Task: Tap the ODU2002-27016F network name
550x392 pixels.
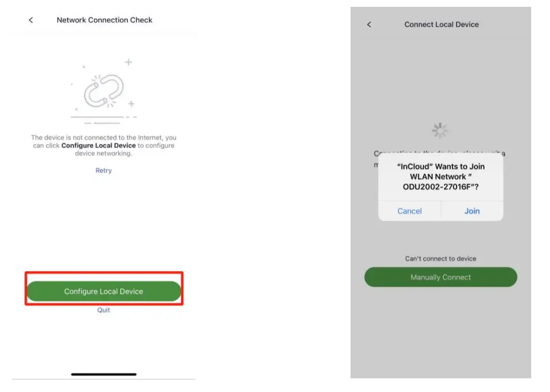Action: click(x=441, y=186)
